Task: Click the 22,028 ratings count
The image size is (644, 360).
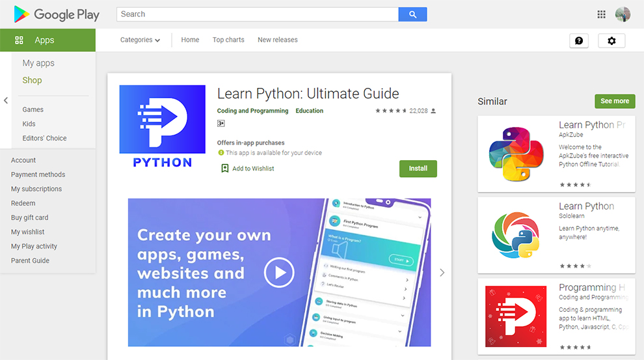Action: pyautogui.click(x=418, y=111)
